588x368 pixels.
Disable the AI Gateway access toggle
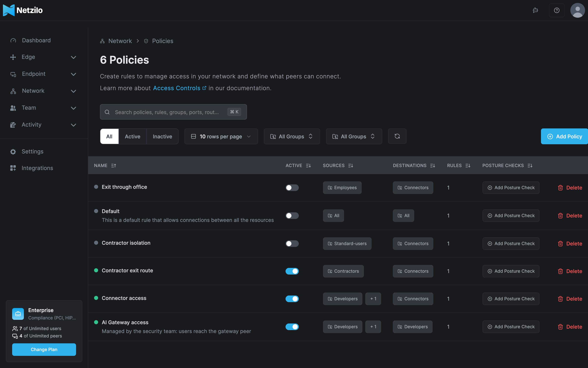[292, 327]
